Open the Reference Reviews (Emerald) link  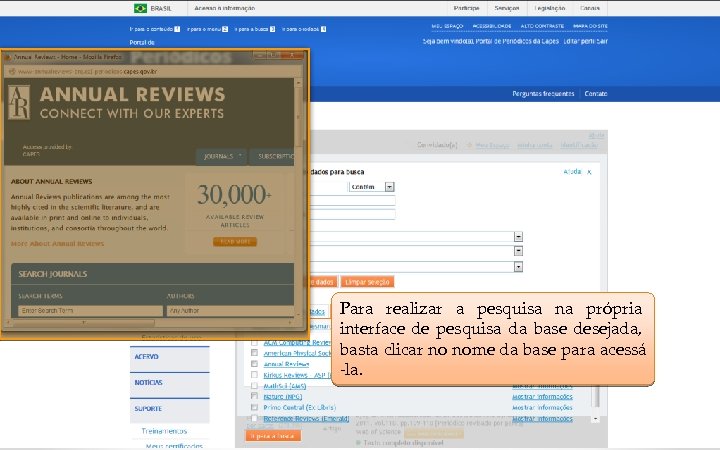click(306, 418)
